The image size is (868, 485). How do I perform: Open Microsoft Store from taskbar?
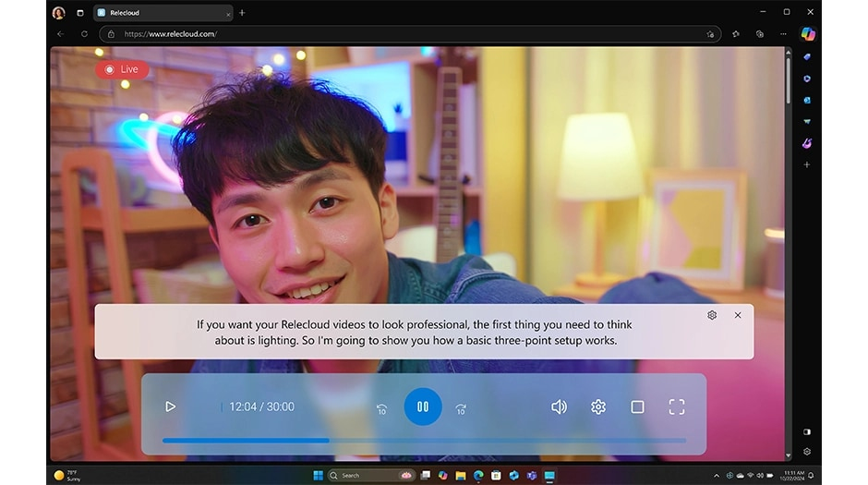click(x=496, y=476)
